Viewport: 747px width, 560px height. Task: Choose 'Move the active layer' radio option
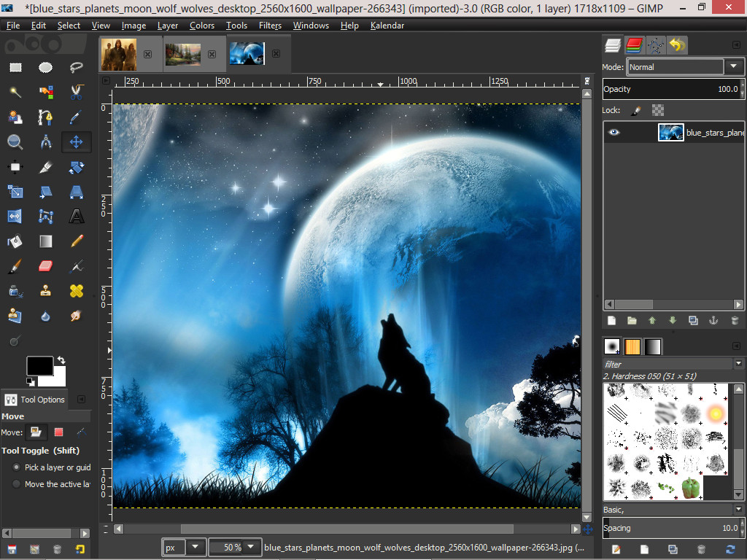pos(16,484)
